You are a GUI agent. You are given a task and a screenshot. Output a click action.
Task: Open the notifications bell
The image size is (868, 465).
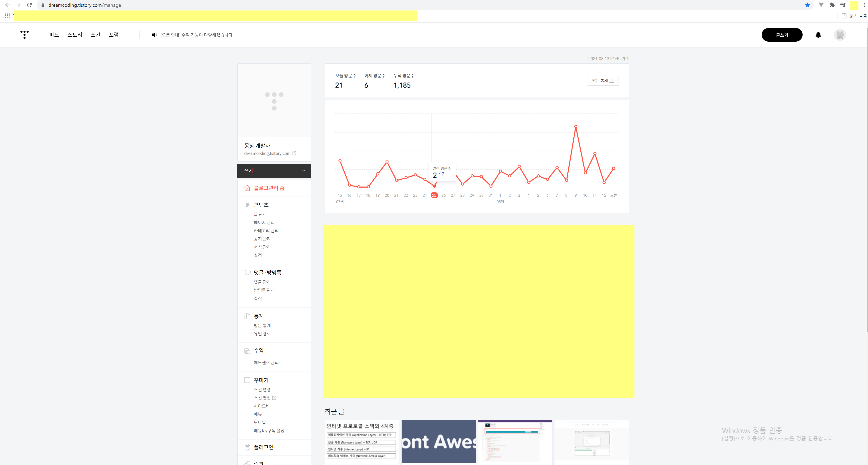pos(818,35)
